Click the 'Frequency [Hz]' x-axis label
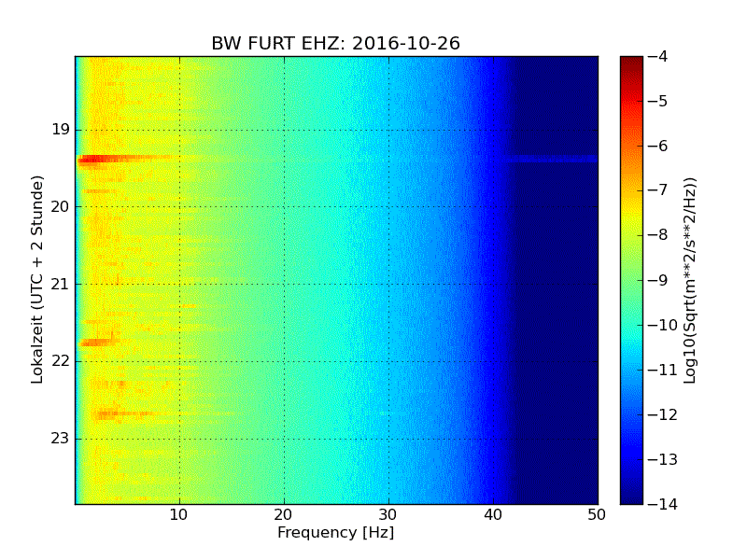747x560 pixels. point(336,532)
